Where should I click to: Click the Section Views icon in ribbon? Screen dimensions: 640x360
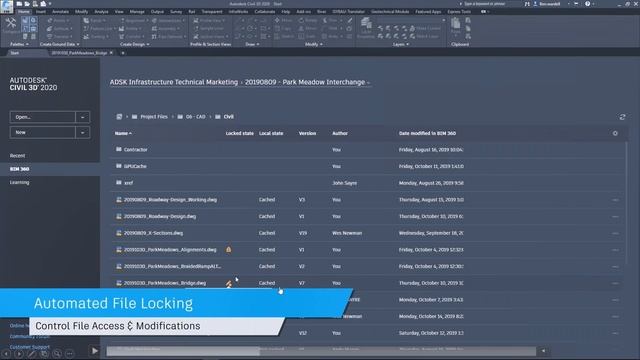pos(196,36)
